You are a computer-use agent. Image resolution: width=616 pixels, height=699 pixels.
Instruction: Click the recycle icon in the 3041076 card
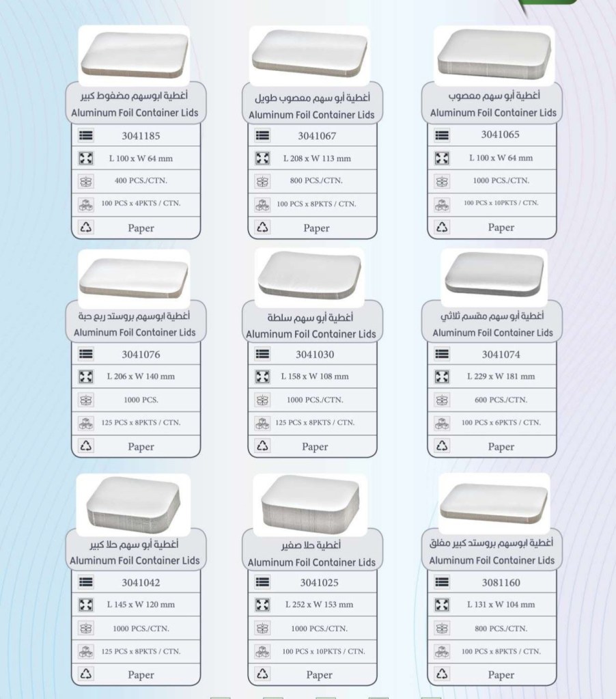[86, 446]
